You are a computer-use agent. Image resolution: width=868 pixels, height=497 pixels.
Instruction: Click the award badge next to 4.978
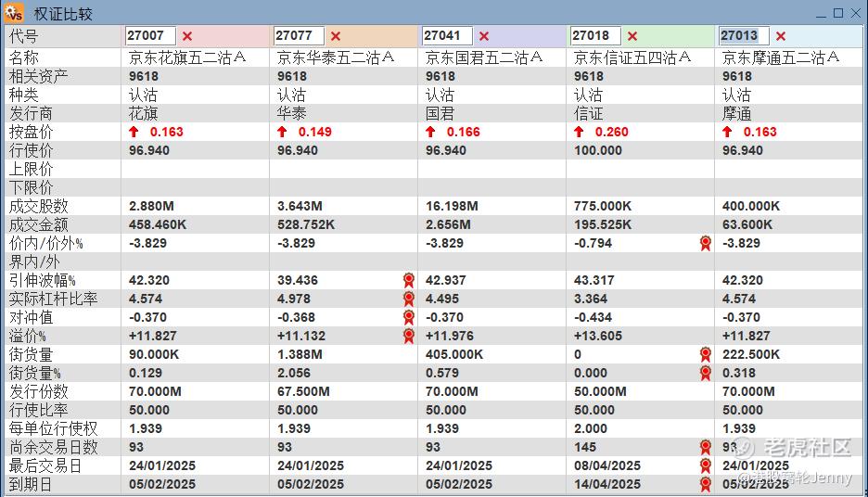coord(409,299)
